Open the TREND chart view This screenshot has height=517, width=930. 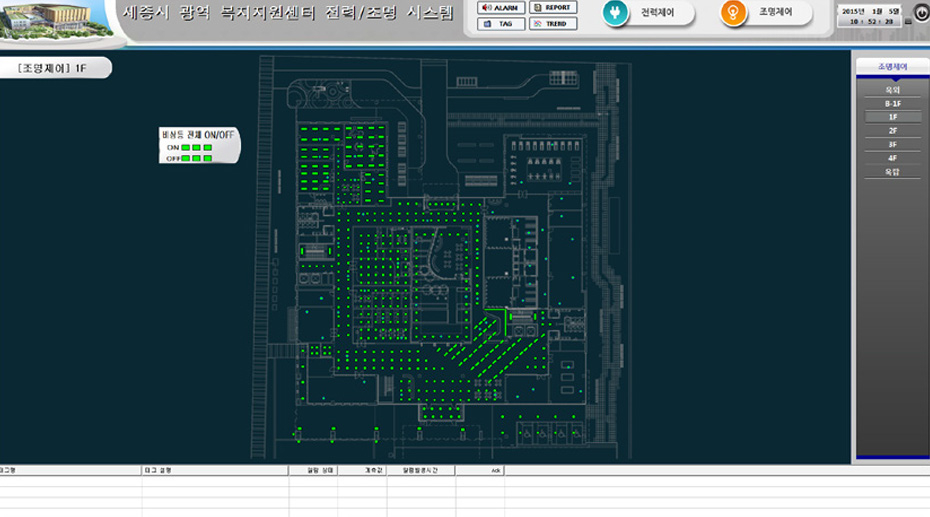click(553, 24)
